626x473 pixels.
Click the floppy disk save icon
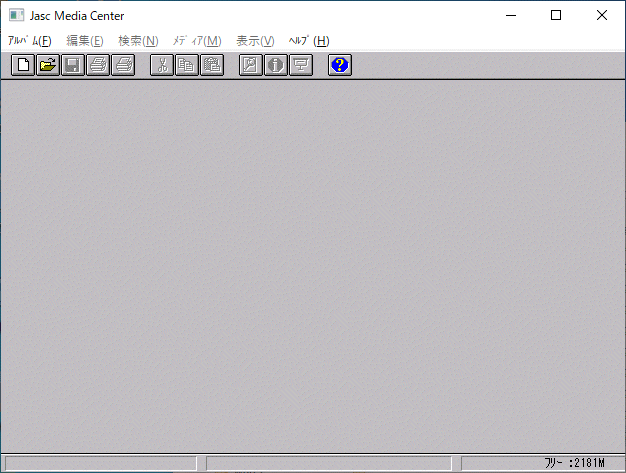click(x=73, y=65)
